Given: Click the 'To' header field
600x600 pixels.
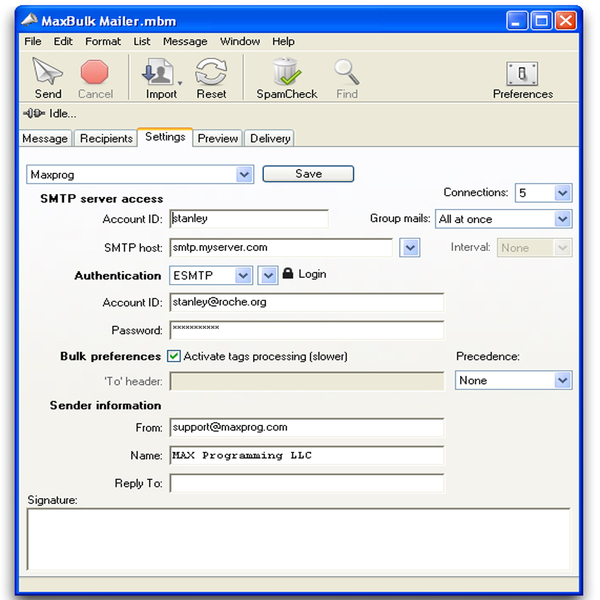Looking at the screenshot, I should [307, 381].
